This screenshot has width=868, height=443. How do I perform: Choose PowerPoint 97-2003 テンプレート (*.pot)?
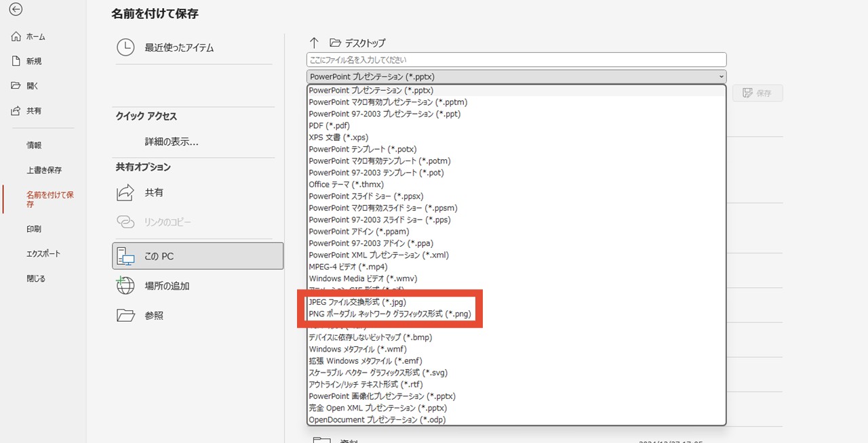pos(516,173)
